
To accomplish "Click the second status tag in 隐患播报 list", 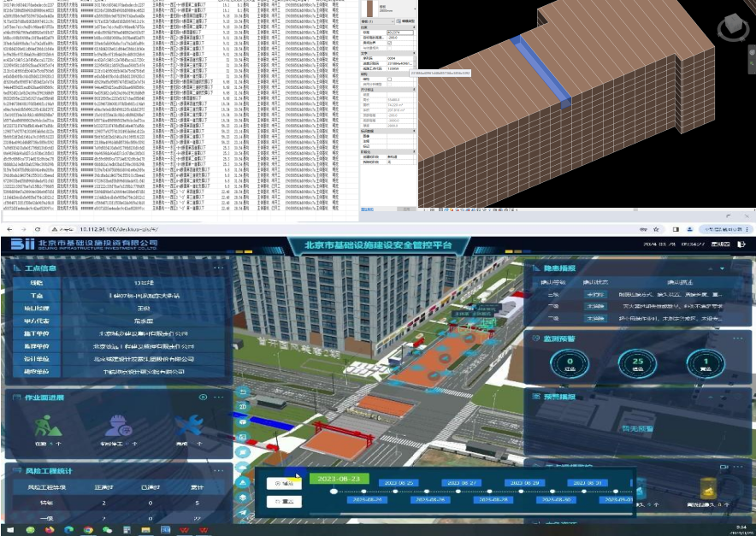I will 595,306.
